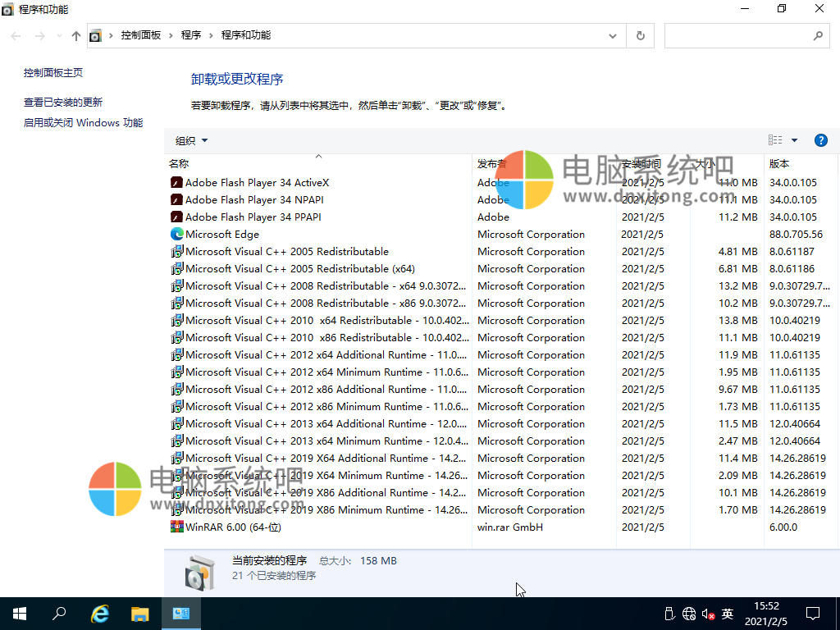The width and height of the screenshot is (840, 630).
Task: Sort programs by clicking the 名称 column header
Action: click(x=179, y=163)
